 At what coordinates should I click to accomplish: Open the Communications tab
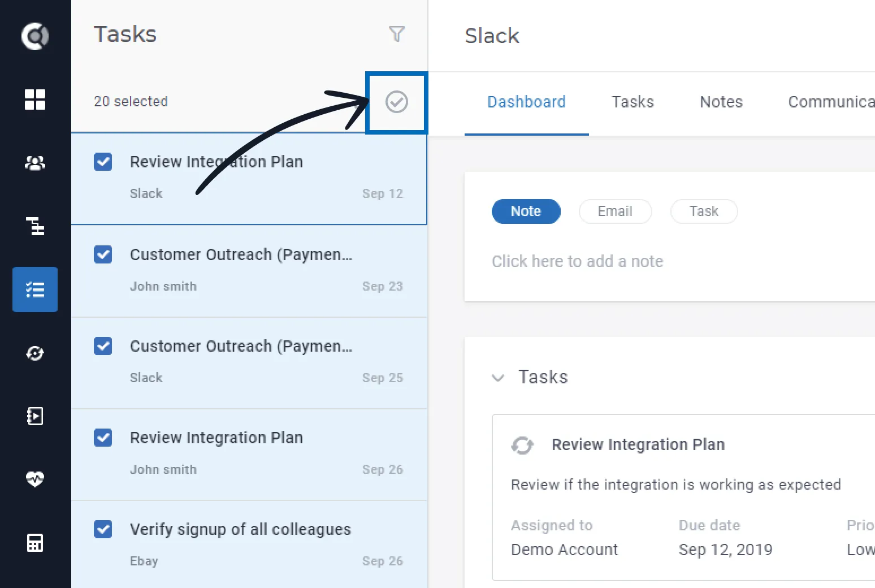coord(831,102)
